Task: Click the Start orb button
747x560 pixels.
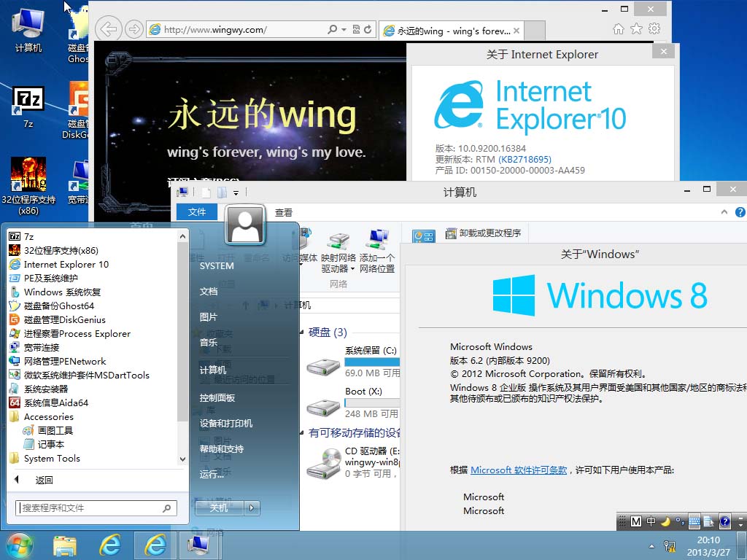Action: (x=18, y=546)
